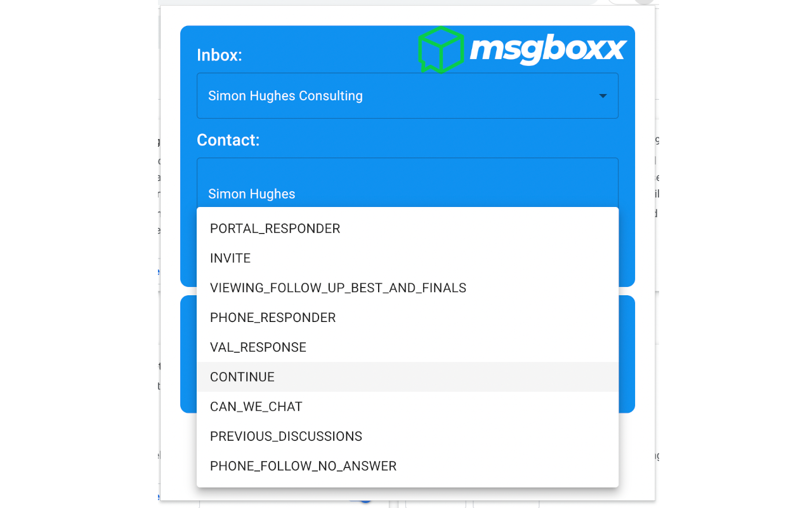Open the Simon Hughes Consulting inbox selector

pyautogui.click(x=408, y=95)
